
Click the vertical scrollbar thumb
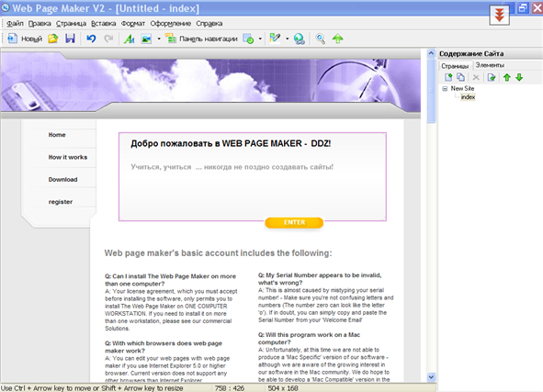click(431, 91)
